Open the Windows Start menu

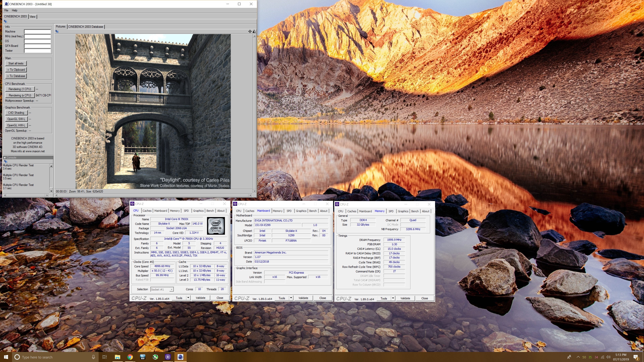pos(6,357)
